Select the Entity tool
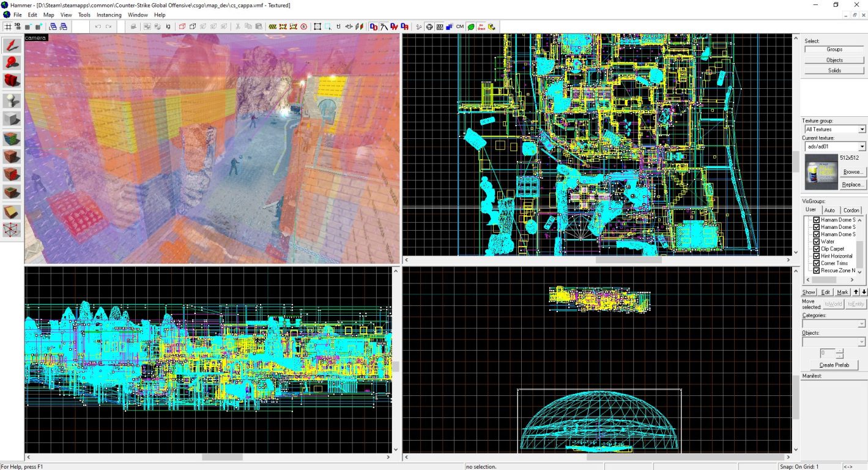868x470 pixels. click(x=12, y=100)
